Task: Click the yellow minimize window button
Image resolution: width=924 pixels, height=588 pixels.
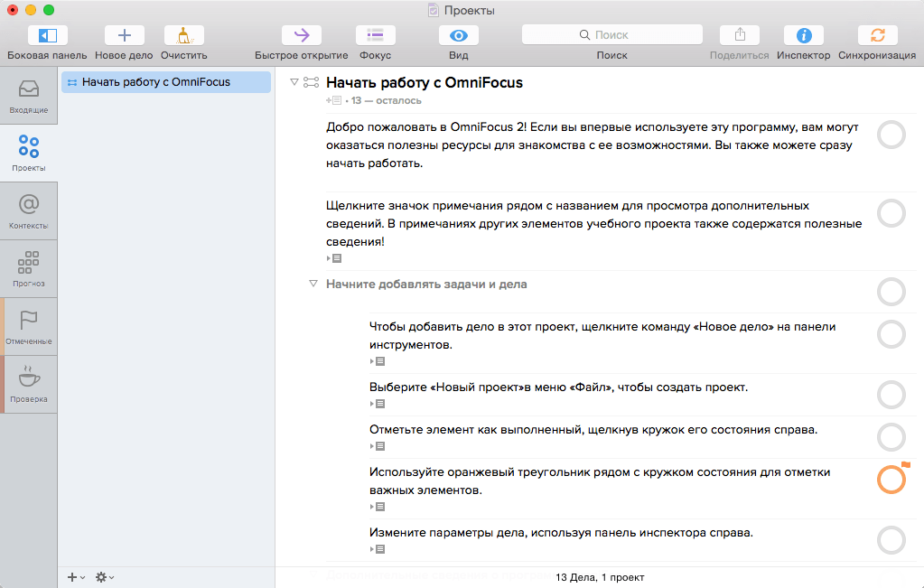Action: 31,10
